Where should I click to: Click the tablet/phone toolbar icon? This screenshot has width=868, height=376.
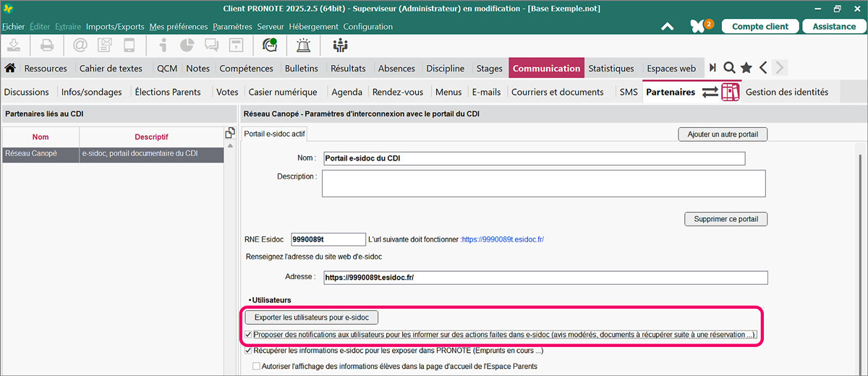pos(129,45)
